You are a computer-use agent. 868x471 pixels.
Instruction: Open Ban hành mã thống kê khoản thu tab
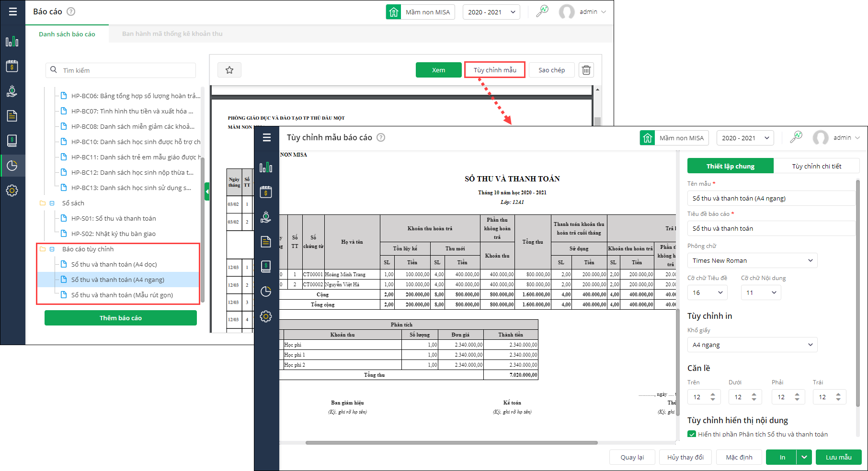pos(172,34)
